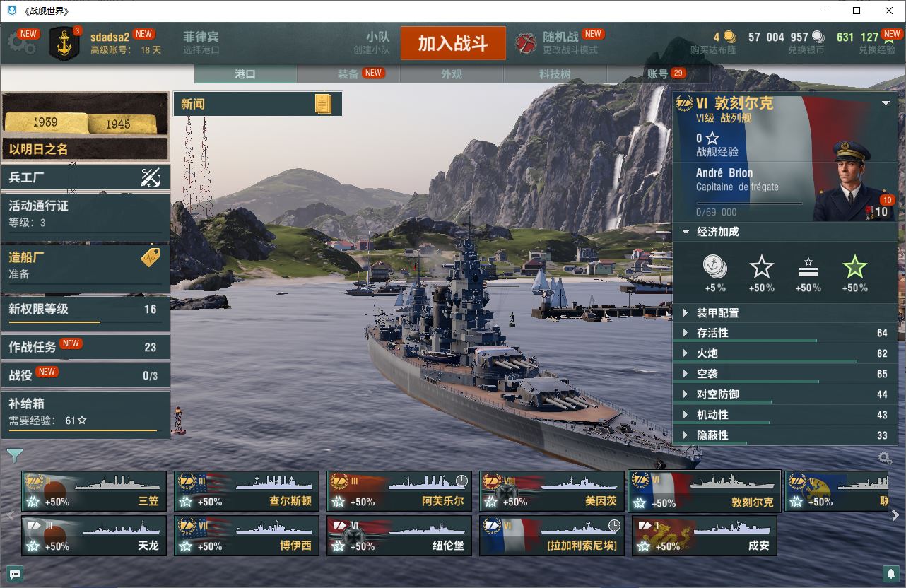Open the news notebook icon
The width and height of the screenshot is (906, 588).
[323, 104]
